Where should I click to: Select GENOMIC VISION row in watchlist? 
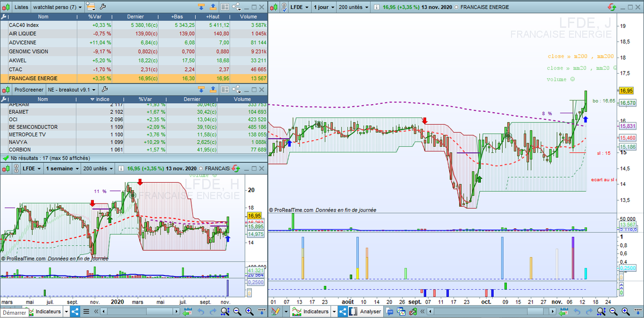click(x=134, y=52)
